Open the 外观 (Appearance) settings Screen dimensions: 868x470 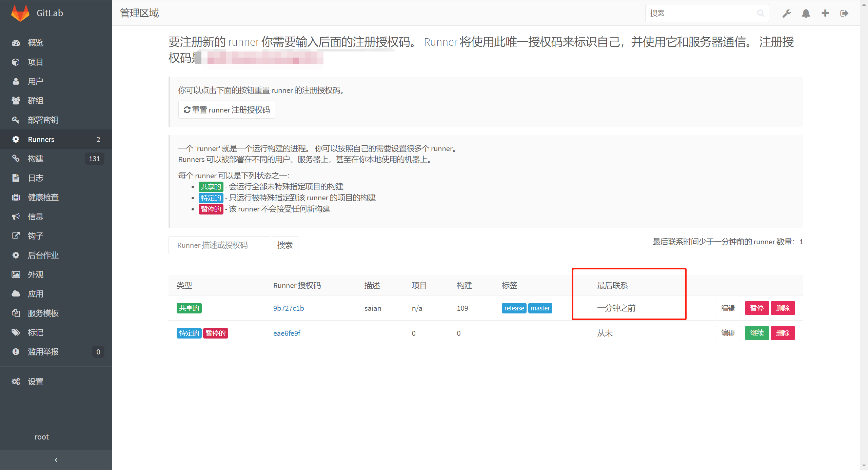(x=35, y=274)
